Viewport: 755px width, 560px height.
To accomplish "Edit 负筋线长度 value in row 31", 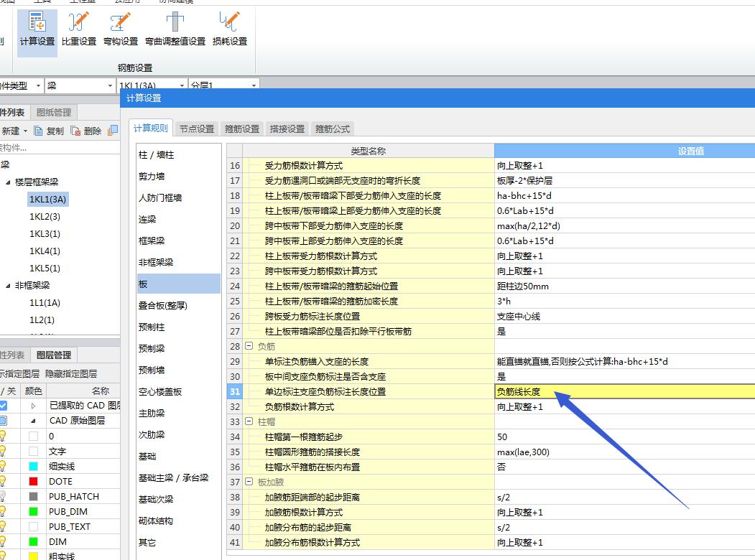I will coord(624,391).
